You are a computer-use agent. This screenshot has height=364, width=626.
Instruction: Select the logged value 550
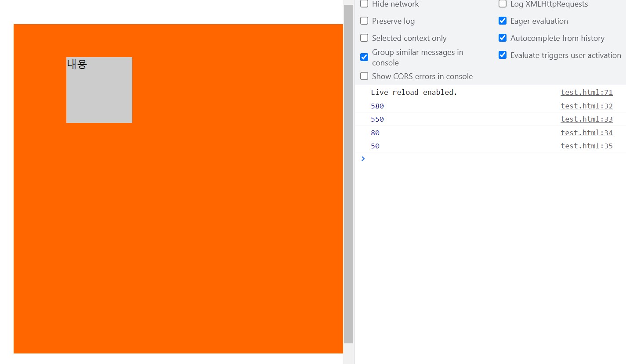(377, 119)
